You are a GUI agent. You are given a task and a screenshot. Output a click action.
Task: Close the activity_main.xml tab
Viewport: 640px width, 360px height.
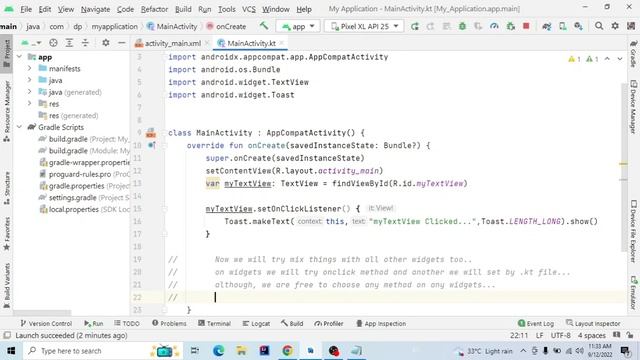[x=207, y=43]
